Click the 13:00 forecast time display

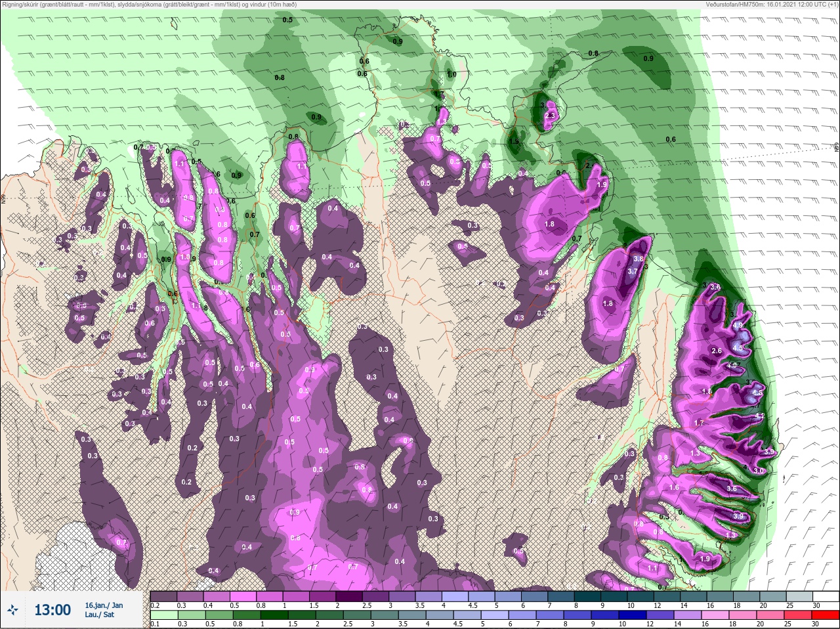(x=52, y=610)
